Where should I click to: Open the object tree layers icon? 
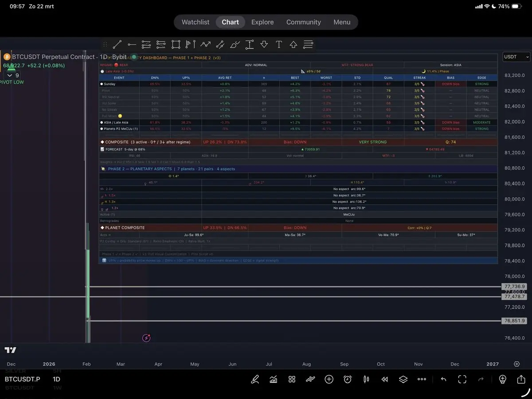(403, 379)
